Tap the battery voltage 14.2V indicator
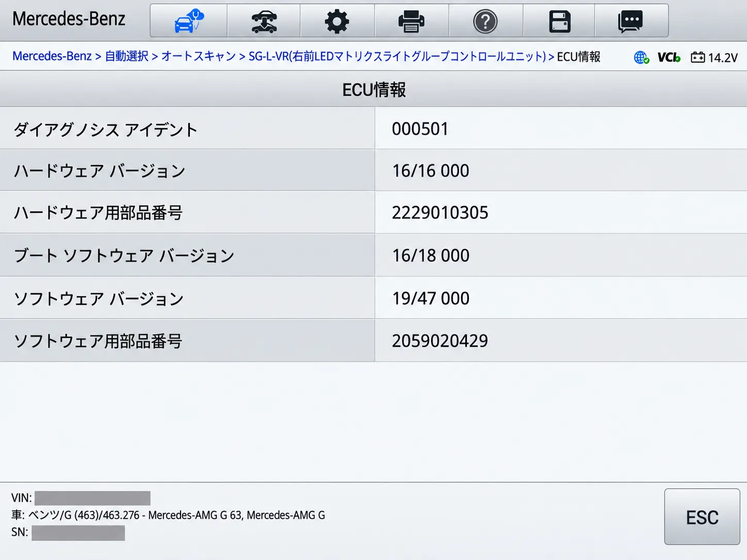747x560 pixels. [714, 57]
